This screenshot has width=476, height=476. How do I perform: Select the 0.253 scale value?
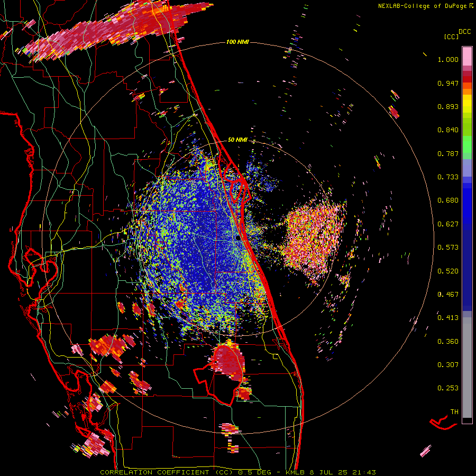point(448,388)
